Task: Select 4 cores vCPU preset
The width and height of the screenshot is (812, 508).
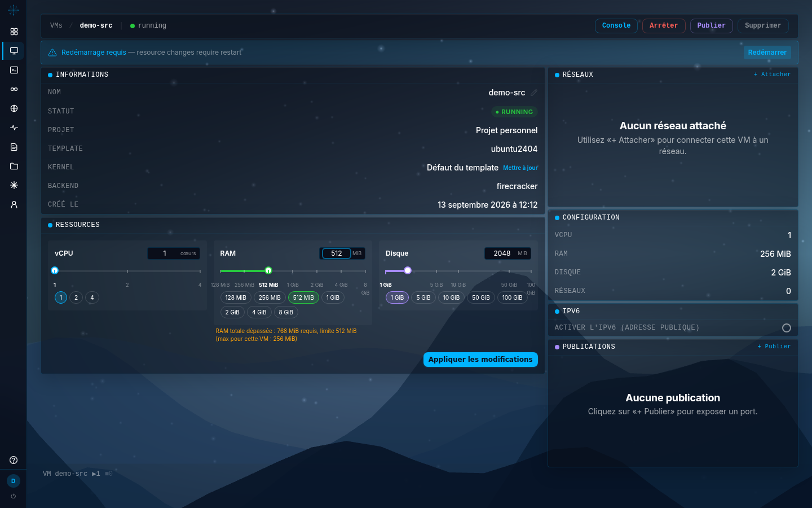Action: click(92, 297)
